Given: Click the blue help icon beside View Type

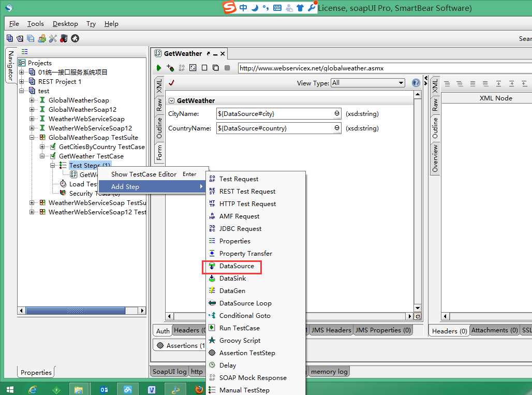Looking at the screenshot, I should [416, 83].
